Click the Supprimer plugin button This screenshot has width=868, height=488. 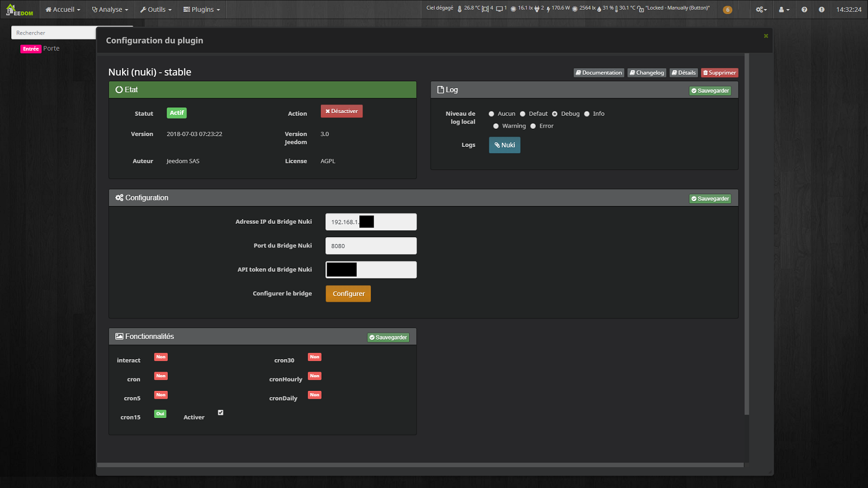(719, 72)
